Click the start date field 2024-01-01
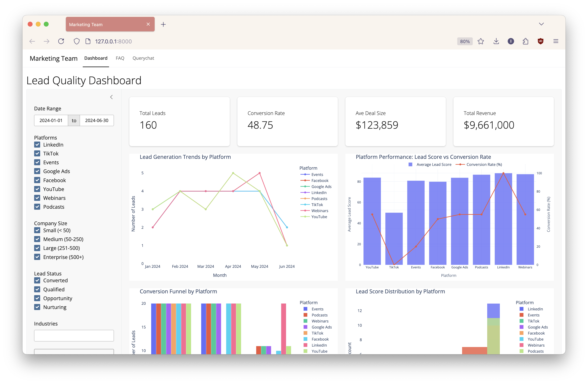Viewport: 588px width, 384px height. pyautogui.click(x=51, y=120)
